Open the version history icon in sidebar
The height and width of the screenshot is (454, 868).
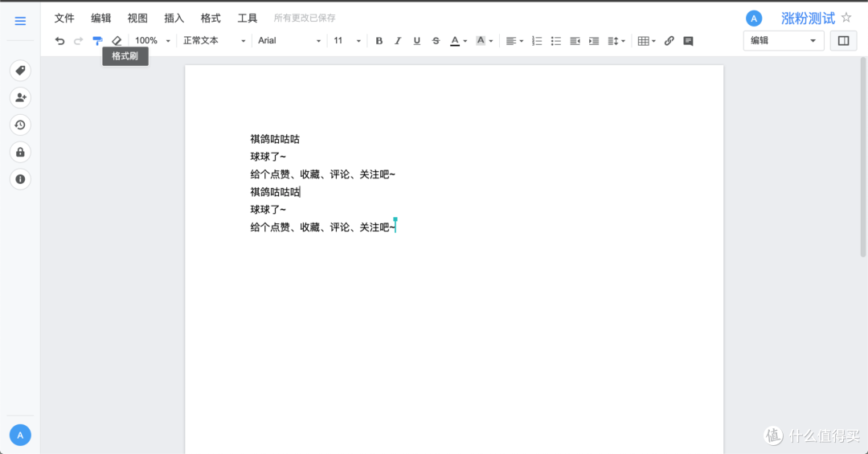(x=20, y=125)
